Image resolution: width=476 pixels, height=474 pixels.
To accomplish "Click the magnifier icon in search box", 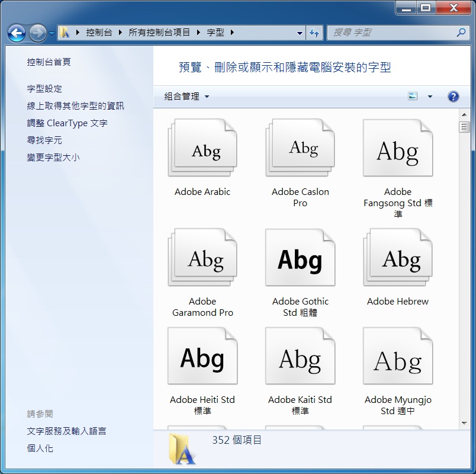I will tap(461, 32).
